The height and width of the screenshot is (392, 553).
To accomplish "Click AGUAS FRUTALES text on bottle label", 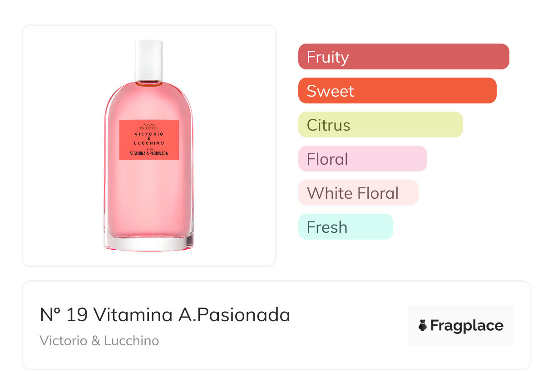I will tap(149, 126).
